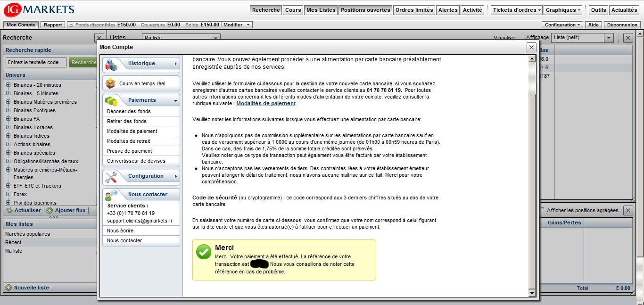Image resolution: width=644 pixels, height=305 pixels.
Task: Open the Configuration dropdown in top bar
Action: (x=562, y=25)
